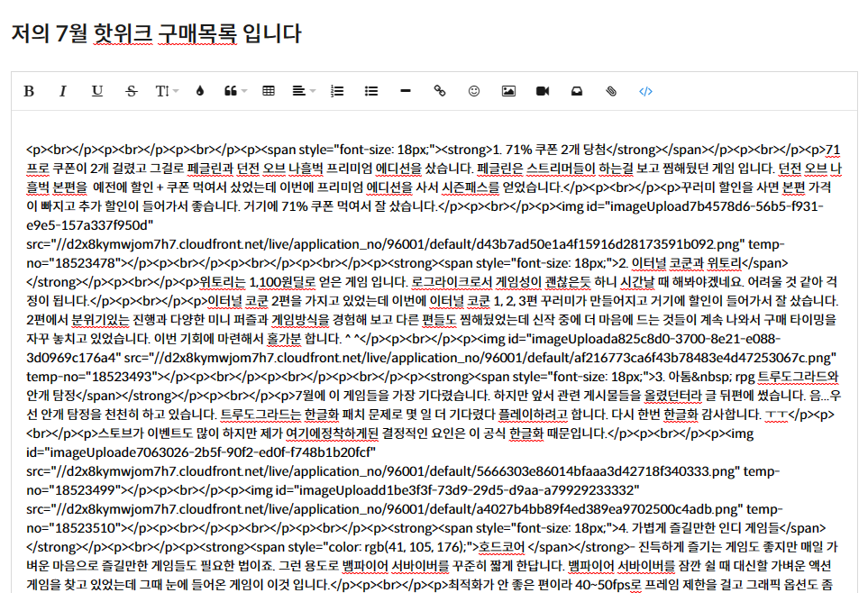
Task: Insert a hyperlink with the chain icon
Action: [440, 91]
